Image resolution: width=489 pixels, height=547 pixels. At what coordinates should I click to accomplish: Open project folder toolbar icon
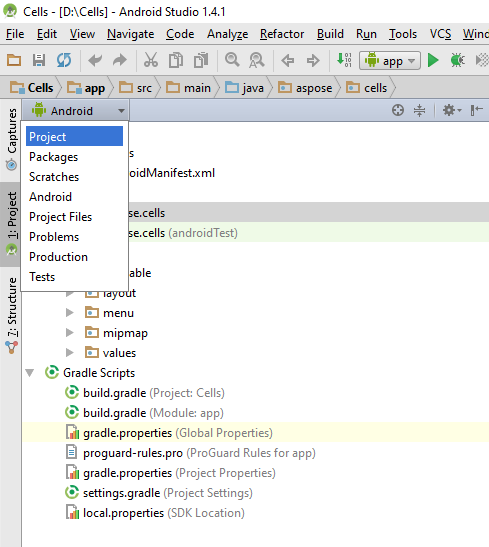[14, 60]
